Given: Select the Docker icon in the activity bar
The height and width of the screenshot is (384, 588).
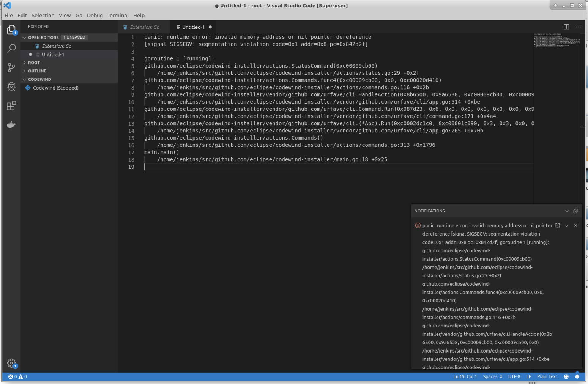Looking at the screenshot, I should [11, 124].
